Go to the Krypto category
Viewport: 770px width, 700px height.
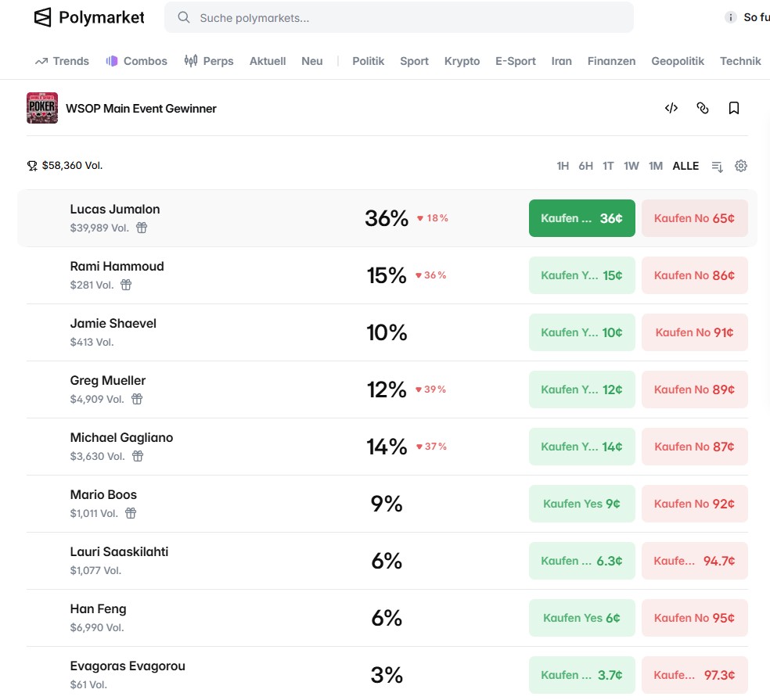pos(462,61)
